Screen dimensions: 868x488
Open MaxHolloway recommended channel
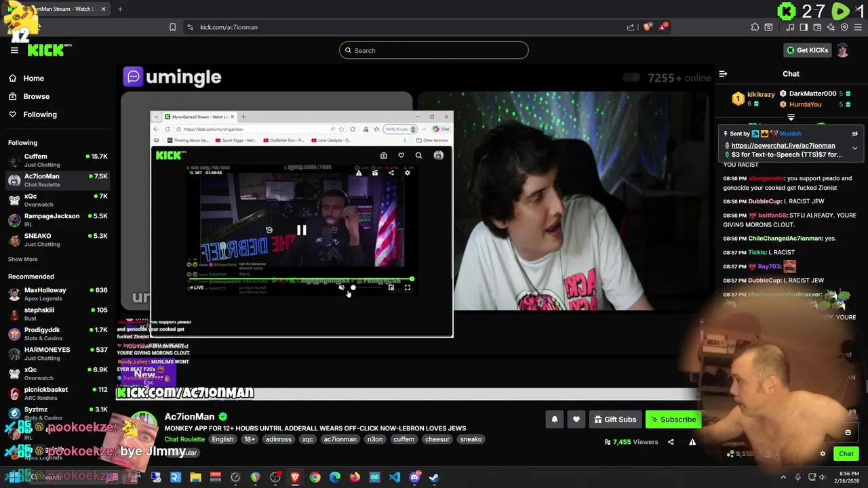tap(58, 293)
